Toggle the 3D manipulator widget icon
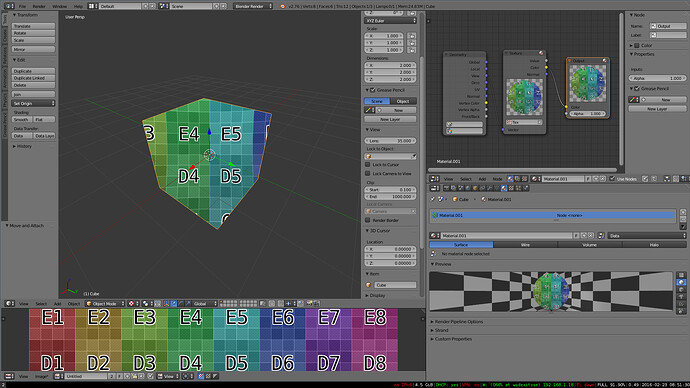 (166, 304)
